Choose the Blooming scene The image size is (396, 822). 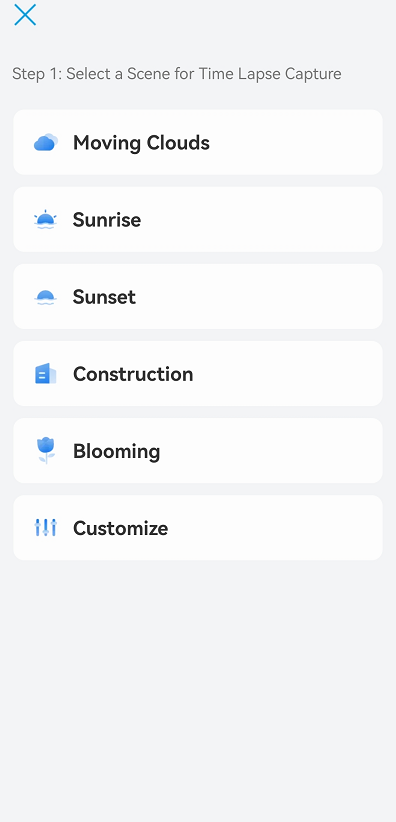[198, 450]
